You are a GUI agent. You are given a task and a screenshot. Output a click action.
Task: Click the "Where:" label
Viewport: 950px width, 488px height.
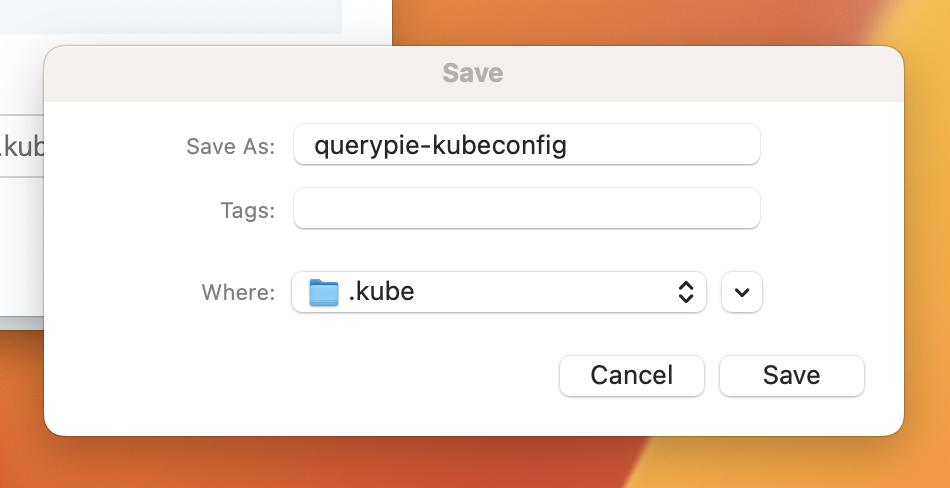pos(238,292)
